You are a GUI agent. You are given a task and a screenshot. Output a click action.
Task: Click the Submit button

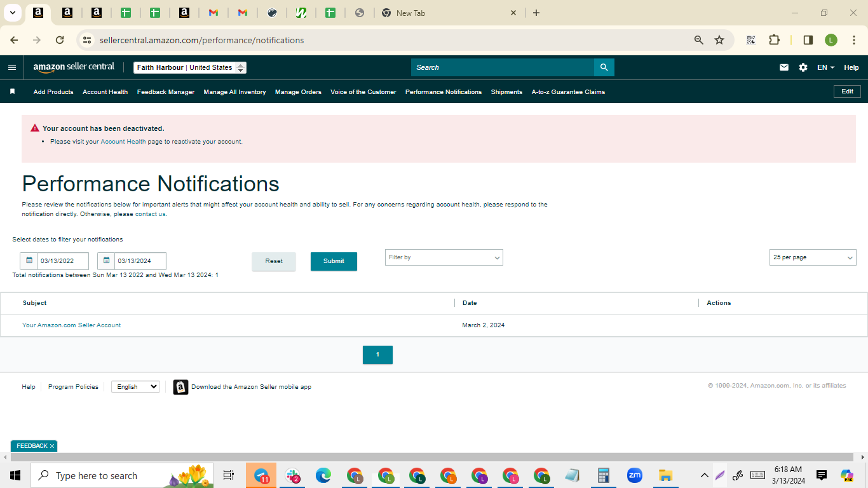point(334,261)
